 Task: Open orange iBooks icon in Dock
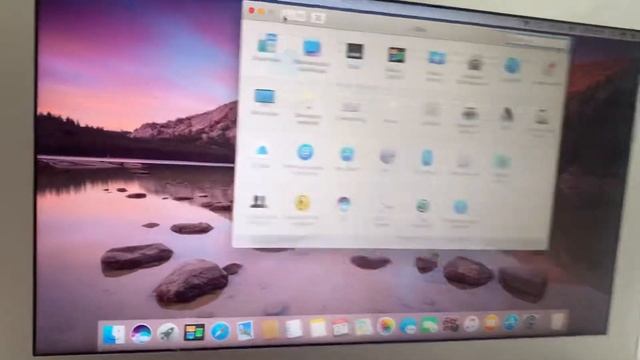491,323
